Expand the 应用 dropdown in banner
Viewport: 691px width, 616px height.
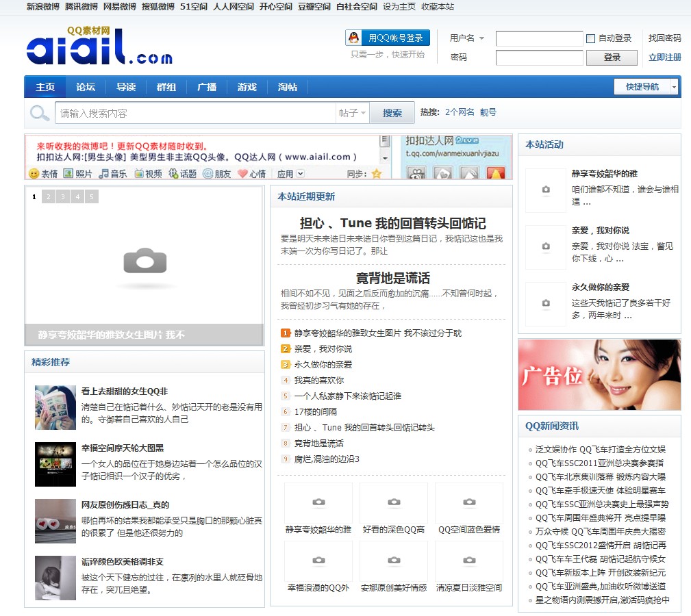(x=300, y=173)
